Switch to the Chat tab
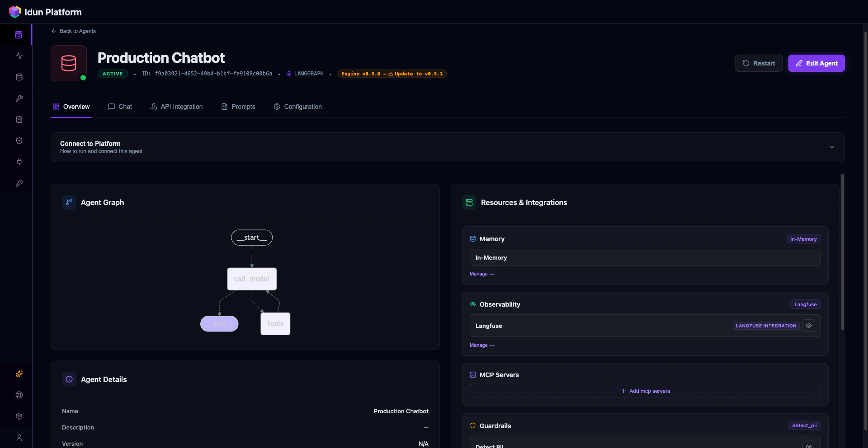Viewport: 868px width, 448px height. (119, 107)
